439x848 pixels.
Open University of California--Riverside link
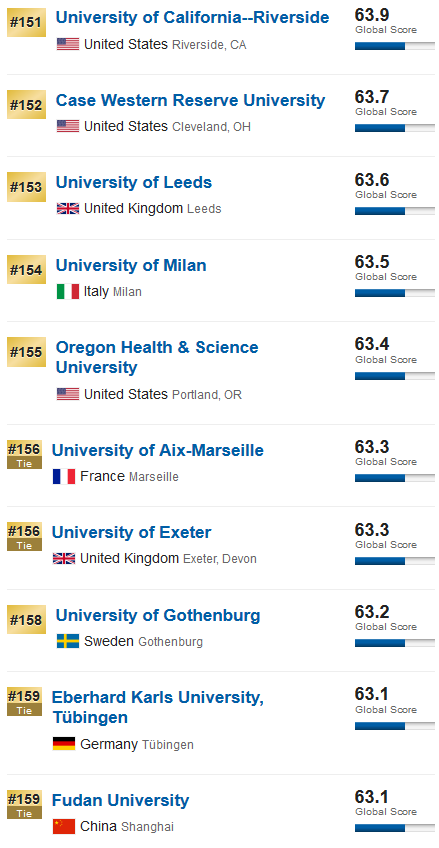[x=192, y=17]
